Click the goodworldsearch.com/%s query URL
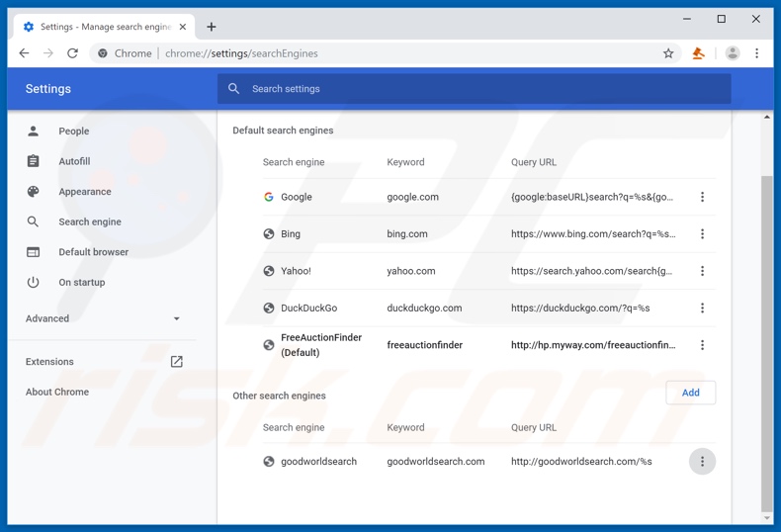This screenshot has height=532, width=781. click(x=581, y=461)
